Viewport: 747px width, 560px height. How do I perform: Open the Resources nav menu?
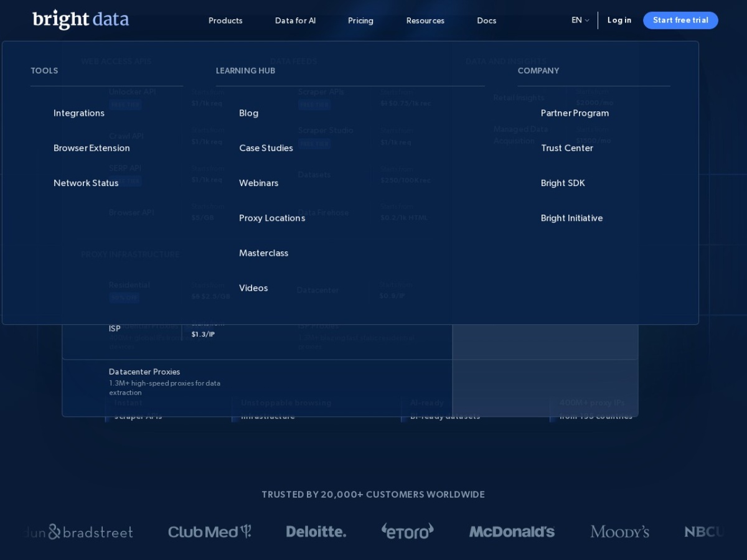pyautogui.click(x=425, y=21)
